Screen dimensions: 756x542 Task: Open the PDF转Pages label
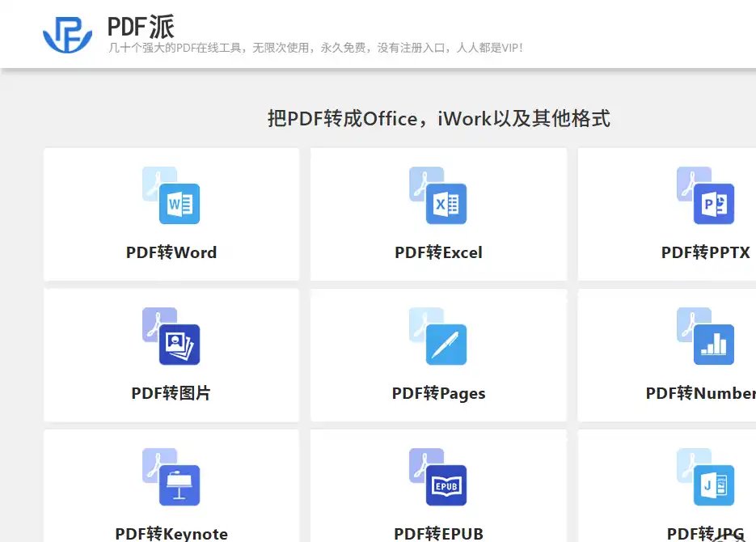[x=438, y=393]
